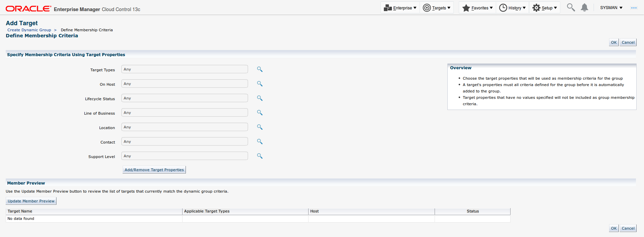Go back via Create Dynamic Group breadcrumb
The image size is (644, 237).
coord(29,30)
